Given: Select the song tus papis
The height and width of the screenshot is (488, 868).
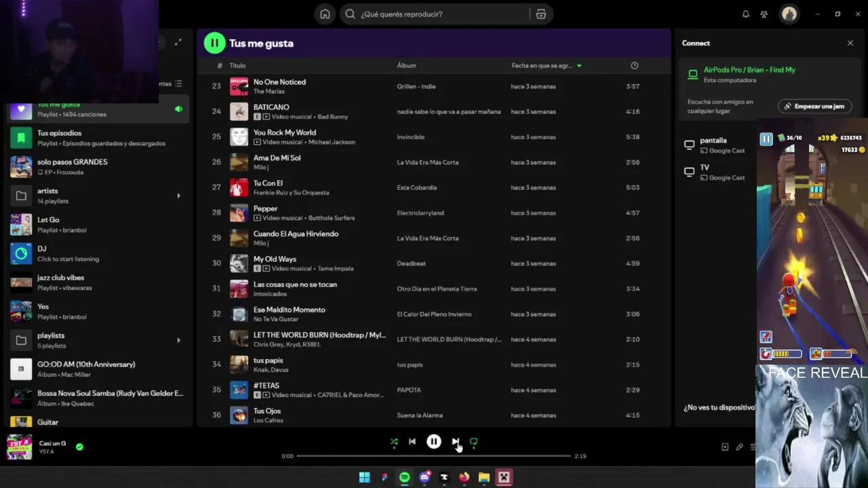Looking at the screenshot, I should [268, 361].
